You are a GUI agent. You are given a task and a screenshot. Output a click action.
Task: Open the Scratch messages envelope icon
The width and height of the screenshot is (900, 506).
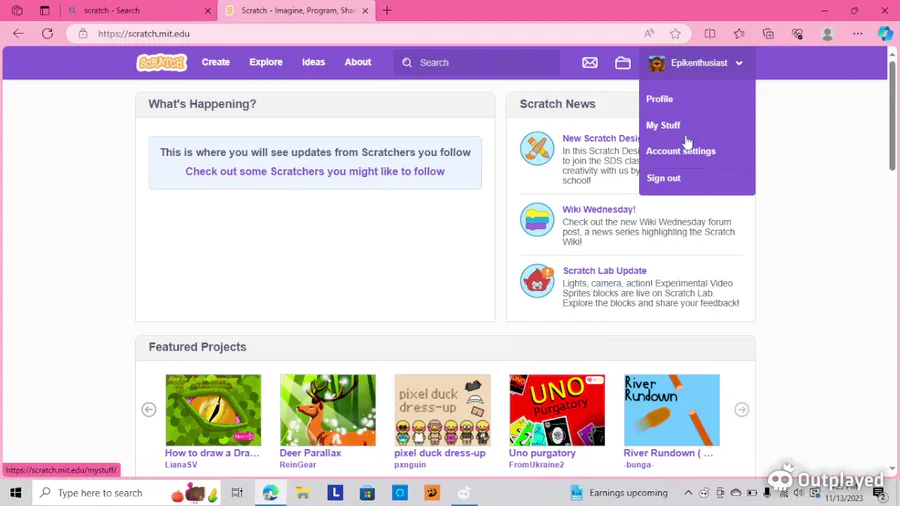[x=589, y=63]
